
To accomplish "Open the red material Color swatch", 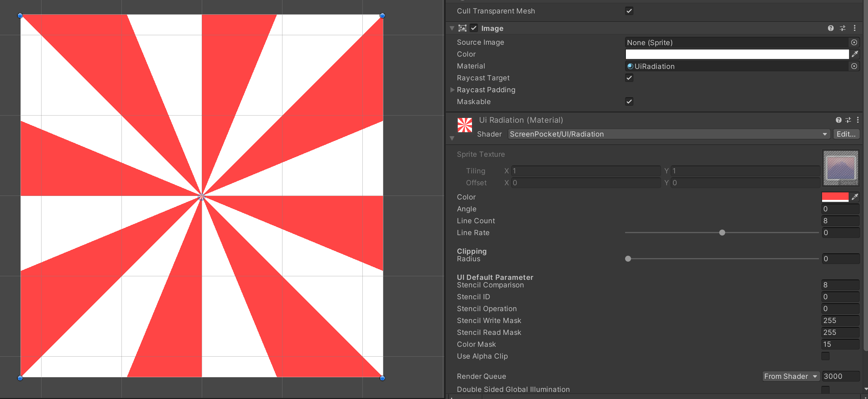I will 835,197.
